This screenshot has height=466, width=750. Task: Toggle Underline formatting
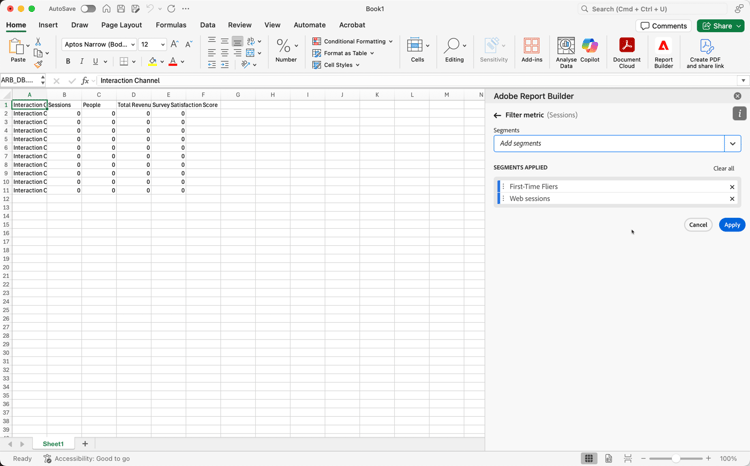[x=95, y=61]
